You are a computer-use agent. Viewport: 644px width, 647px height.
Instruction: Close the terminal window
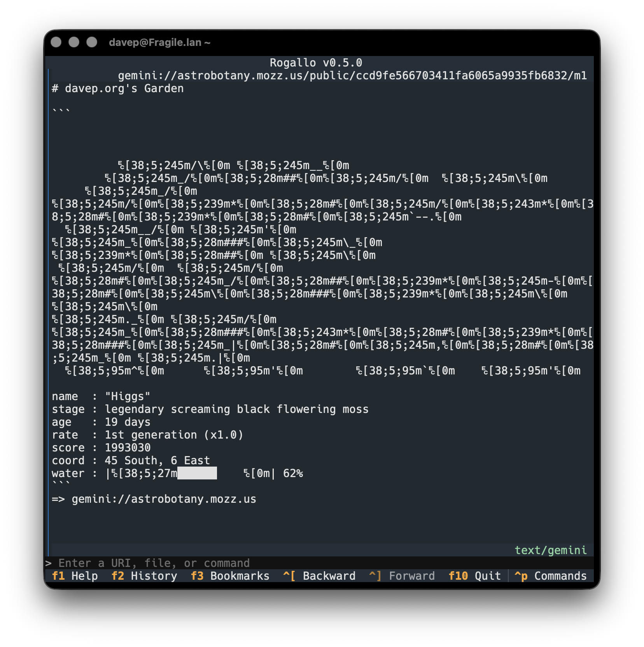[56, 42]
